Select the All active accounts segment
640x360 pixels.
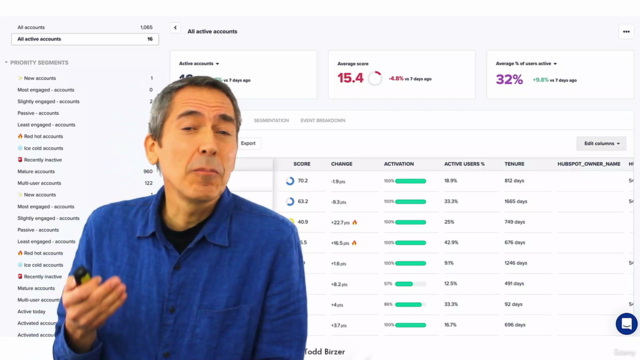click(x=85, y=39)
